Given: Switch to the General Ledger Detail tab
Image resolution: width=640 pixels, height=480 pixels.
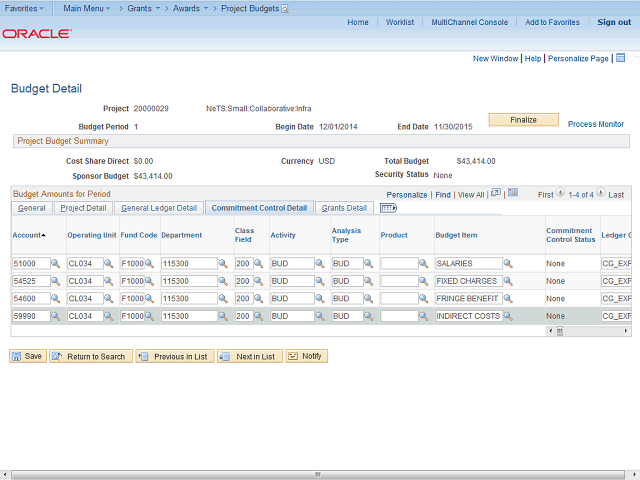Looking at the screenshot, I should 159,208.
